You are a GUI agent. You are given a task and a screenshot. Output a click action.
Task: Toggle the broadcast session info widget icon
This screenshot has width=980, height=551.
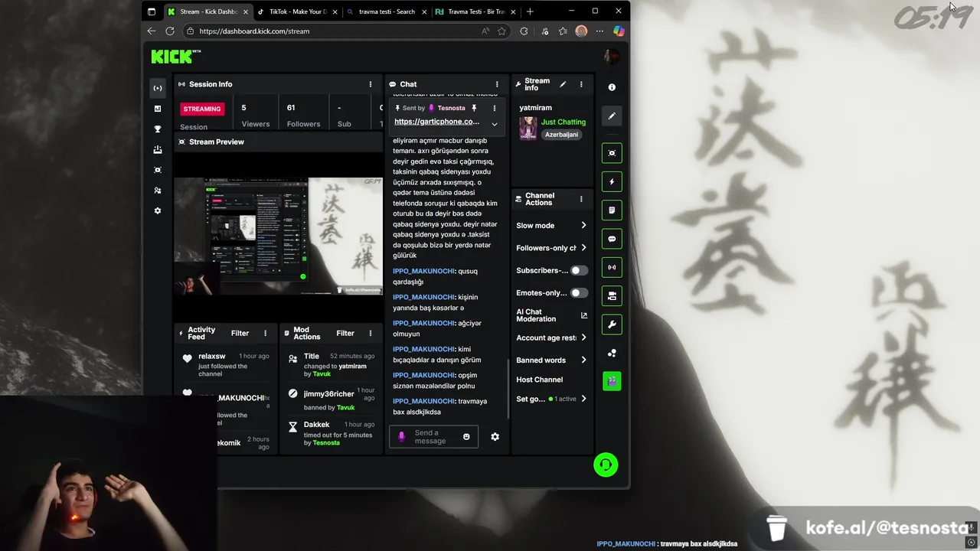pyautogui.click(x=612, y=267)
